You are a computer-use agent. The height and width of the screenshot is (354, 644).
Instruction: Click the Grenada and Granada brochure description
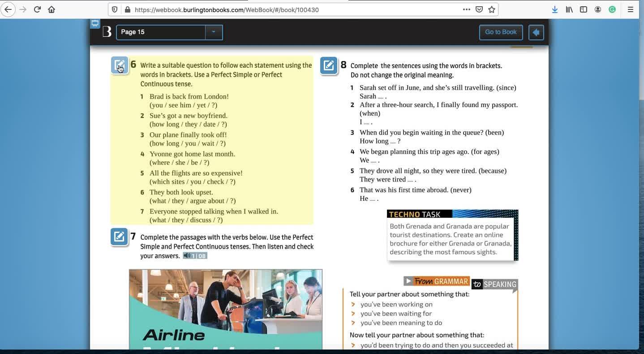pyautogui.click(x=451, y=239)
